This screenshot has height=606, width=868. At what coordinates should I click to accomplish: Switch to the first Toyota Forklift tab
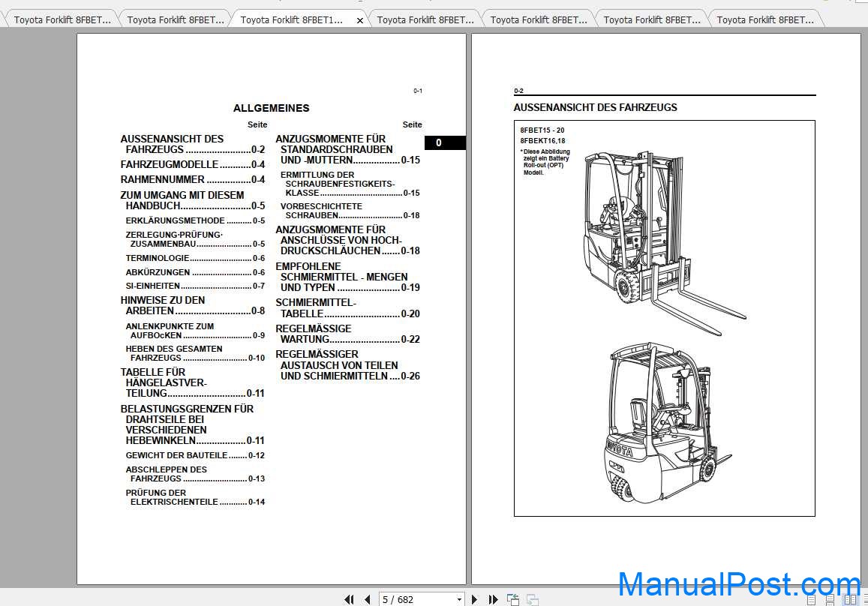[62, 20]
